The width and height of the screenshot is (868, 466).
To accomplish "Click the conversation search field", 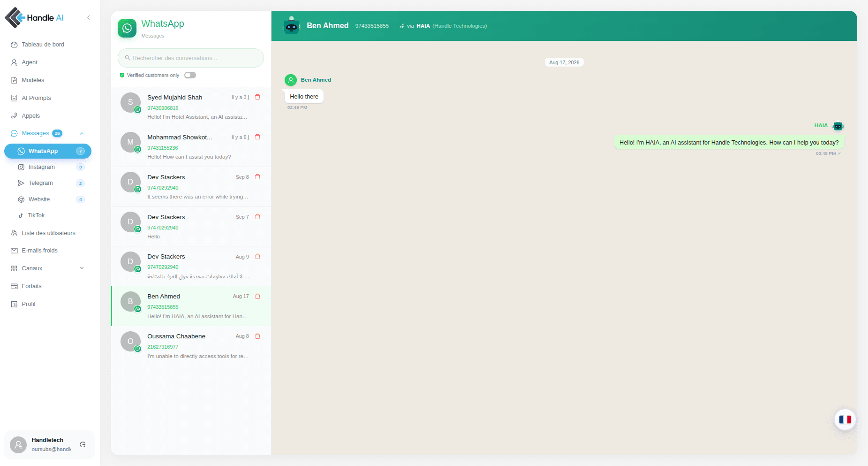I will tap(191, 58).
